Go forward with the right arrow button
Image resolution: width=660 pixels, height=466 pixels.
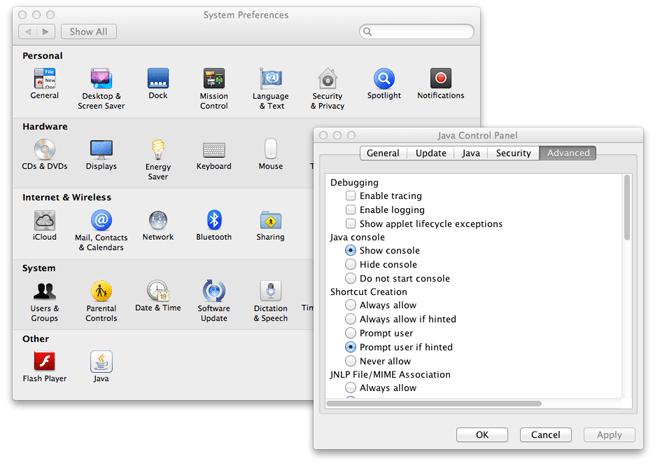click(46, 32)
